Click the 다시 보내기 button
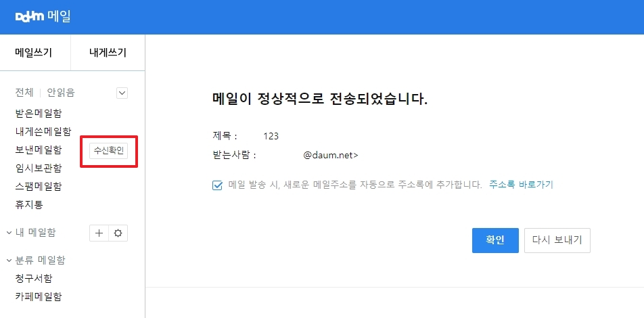 (x=557, y=240)
